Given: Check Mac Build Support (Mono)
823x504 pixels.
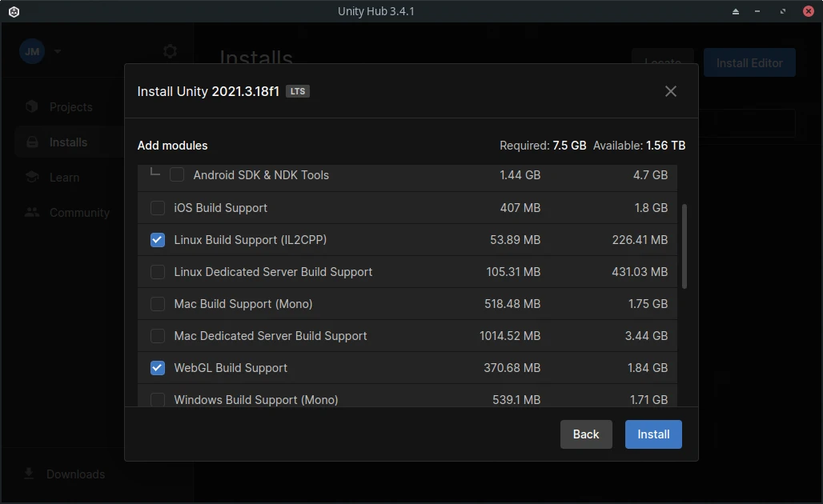Looking at the screenshot, I should tap(158, 304).
